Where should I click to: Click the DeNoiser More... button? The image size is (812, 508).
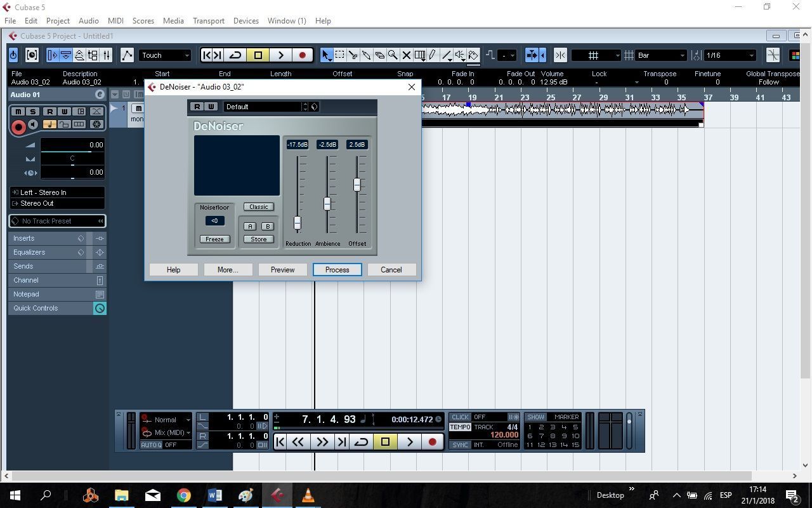click(228, 270)
